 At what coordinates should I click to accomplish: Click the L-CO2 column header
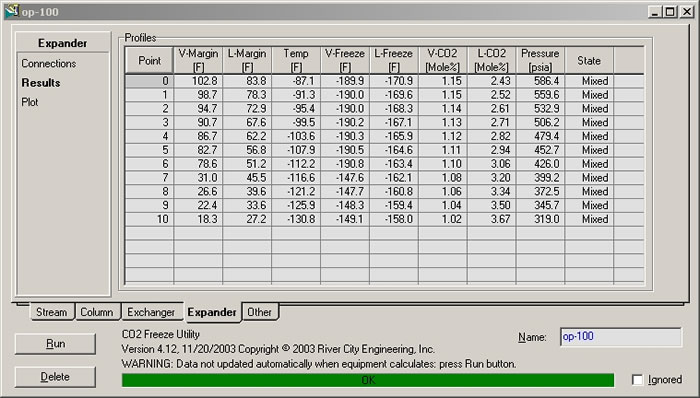492,60
